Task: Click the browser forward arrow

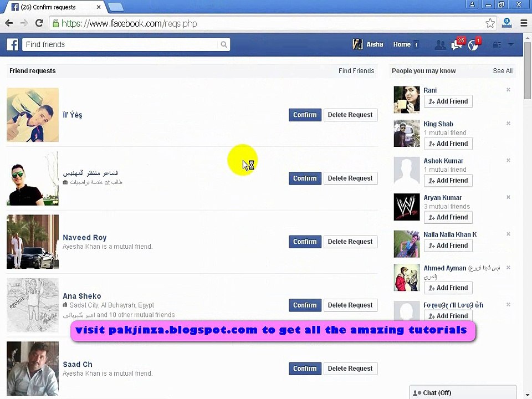Action: coord(24,23)
